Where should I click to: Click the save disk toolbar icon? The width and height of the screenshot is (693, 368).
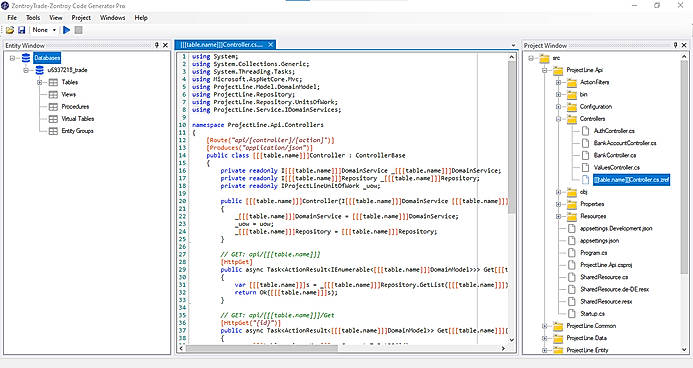[21, 30]
